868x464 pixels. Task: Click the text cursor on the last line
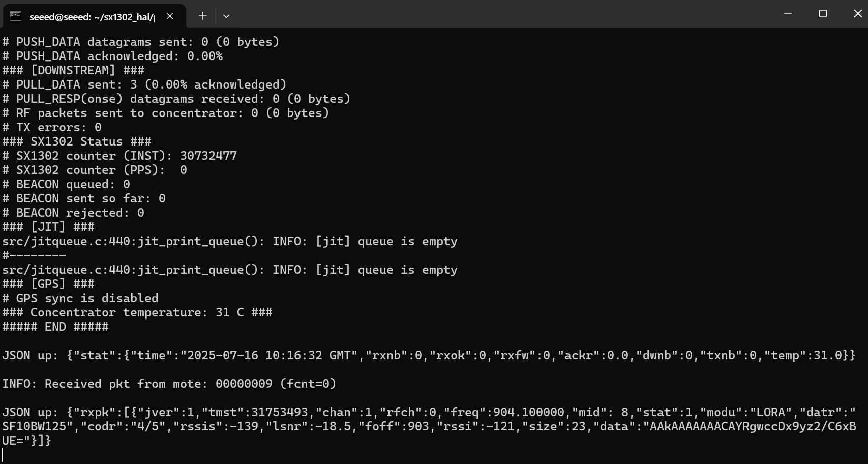3,455
